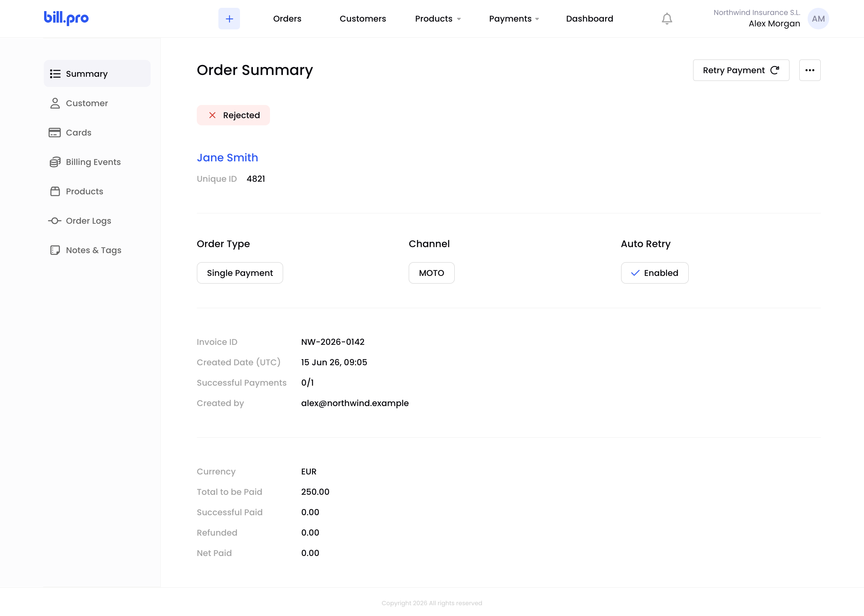The width and height of the screenshot is (864, 616).
Task: Open the Notes & Tags sidebar section
Action: tap(97, 250)
